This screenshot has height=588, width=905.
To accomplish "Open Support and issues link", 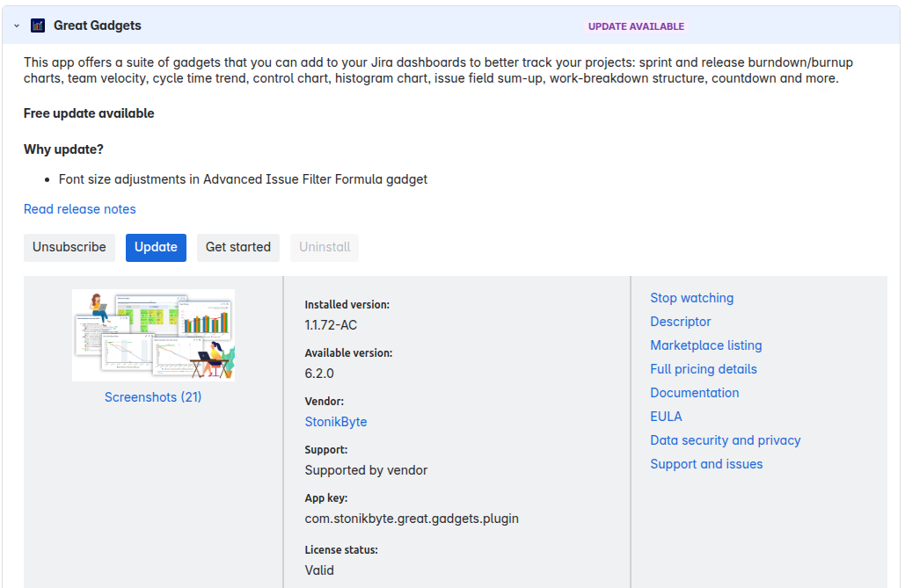I will click(x=706, y=464).
